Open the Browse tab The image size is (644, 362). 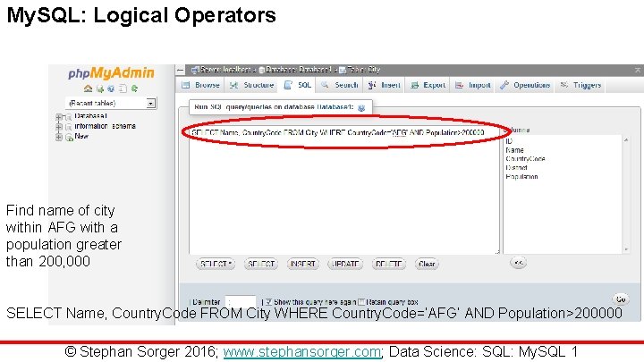click(x=201, y=85)
